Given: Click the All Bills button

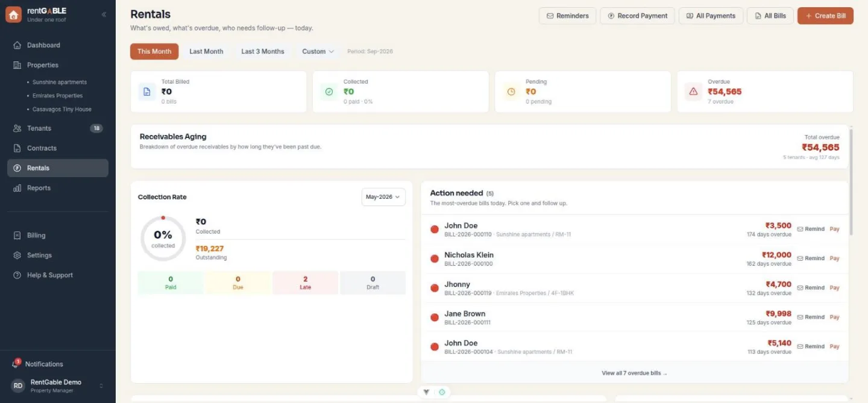Looking at the screenshot, I should point(770,16).
